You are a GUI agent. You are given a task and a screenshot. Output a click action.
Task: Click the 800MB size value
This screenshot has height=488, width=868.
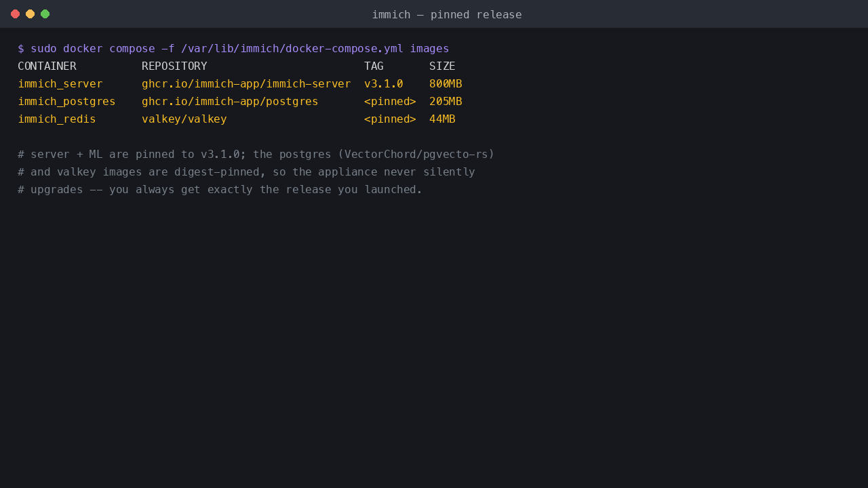pos(446,84)
